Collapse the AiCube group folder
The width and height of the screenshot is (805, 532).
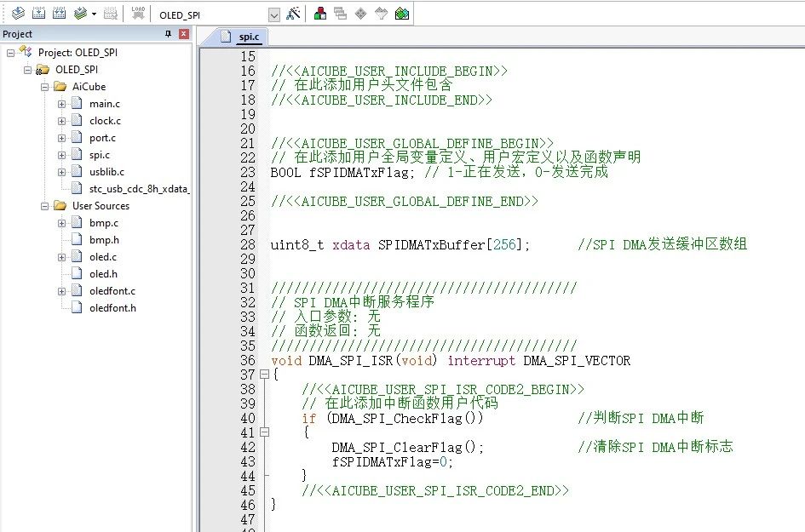[x=44, y=87]
